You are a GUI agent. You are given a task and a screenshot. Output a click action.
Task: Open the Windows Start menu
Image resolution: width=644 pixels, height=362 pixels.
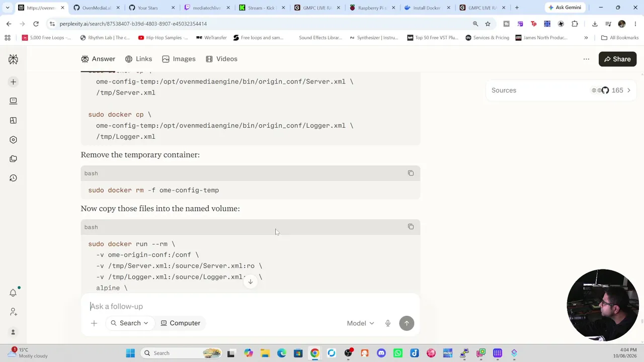tap(130, 353)
